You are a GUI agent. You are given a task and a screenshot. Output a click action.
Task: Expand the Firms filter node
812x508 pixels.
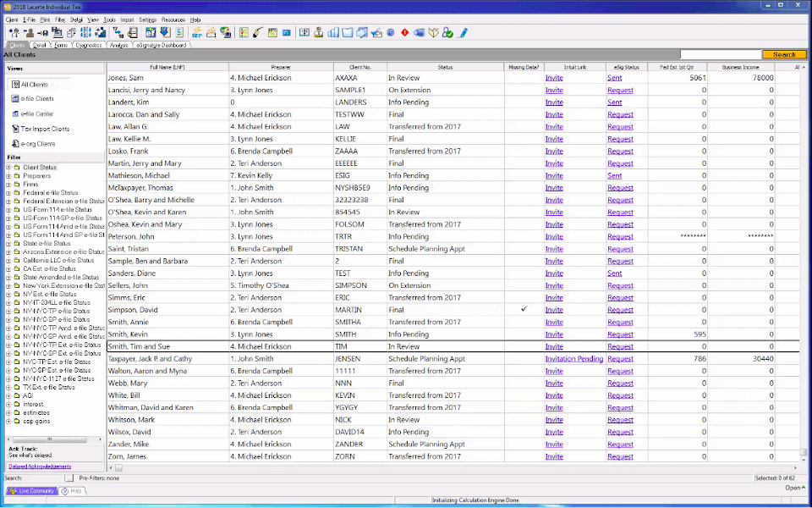point(8,184)
